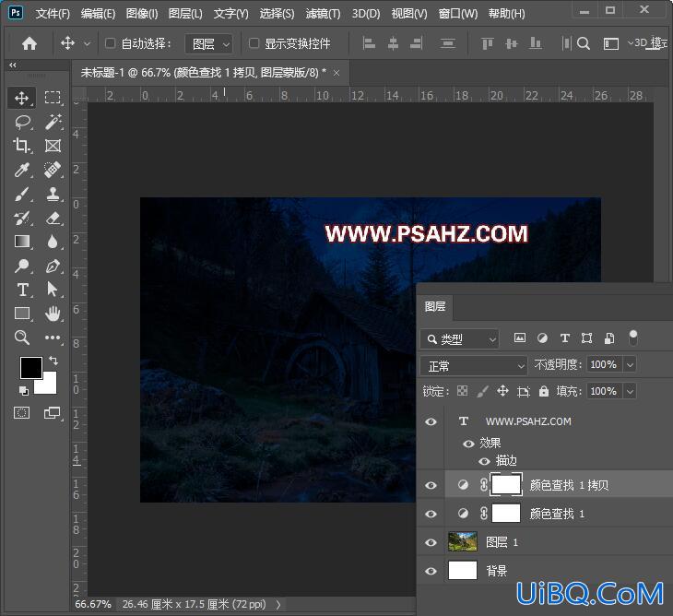The width and height of the screenshot is (673, 616).
Task: Activate the Crop tool
Action: 21,146
